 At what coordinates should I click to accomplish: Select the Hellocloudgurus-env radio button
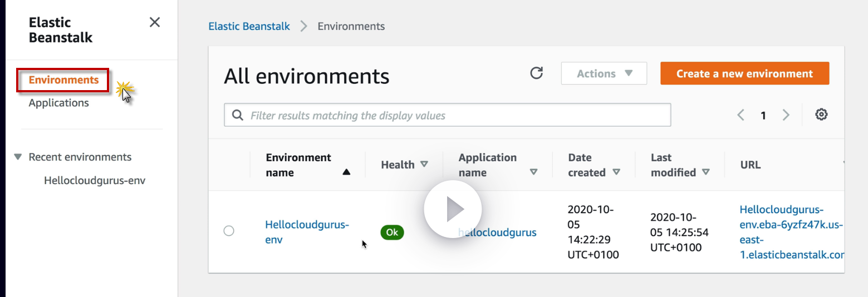point(229,231)
